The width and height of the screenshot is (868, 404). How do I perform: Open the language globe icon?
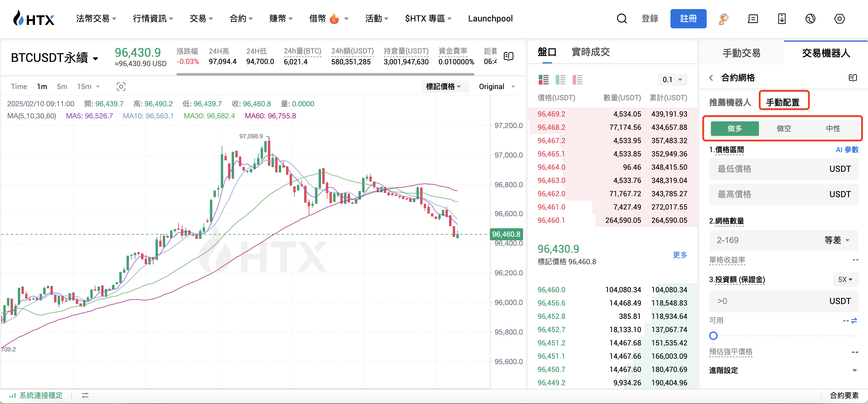pyautogui.click(x=810, y=19)
